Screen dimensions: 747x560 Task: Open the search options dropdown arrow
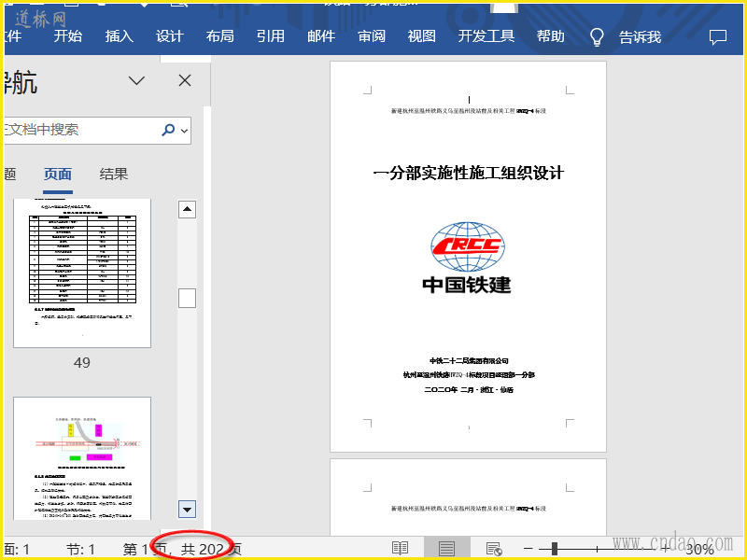point(185,130)
